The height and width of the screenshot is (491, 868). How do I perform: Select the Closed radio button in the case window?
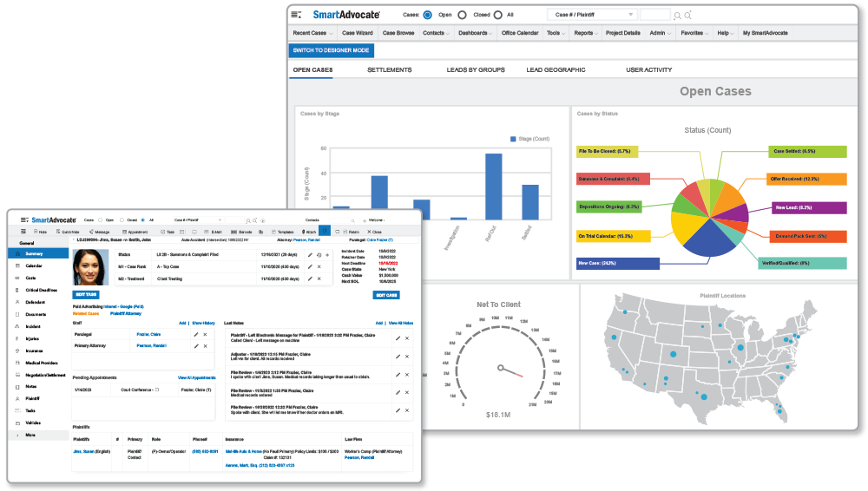click(122, 219)
